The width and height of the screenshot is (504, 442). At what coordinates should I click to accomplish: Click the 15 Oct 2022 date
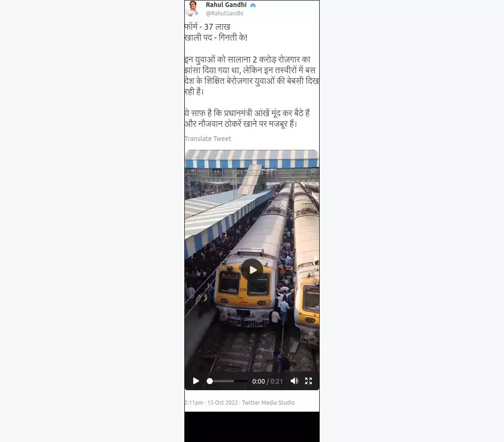(223, 402)
